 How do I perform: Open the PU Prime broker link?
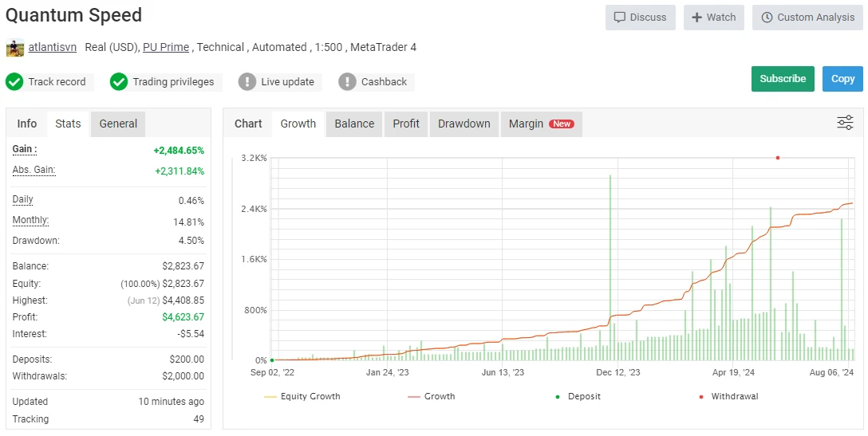click(166, 48)
